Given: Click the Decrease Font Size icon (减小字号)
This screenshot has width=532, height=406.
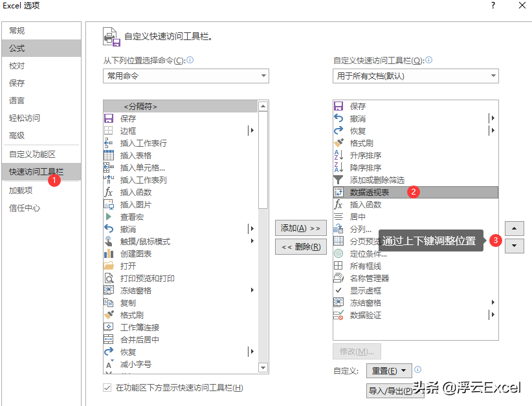Looking at the screenshot, I should (x=109, y=364).
